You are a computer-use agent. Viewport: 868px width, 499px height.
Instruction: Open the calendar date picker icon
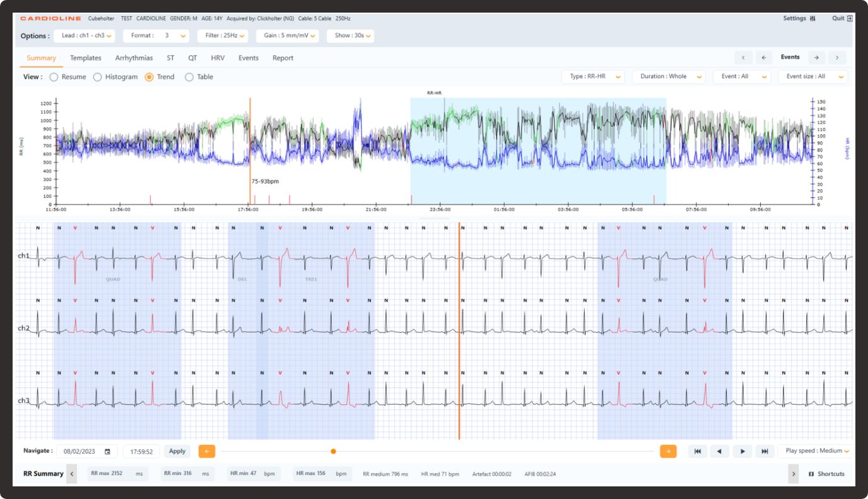[x=107, y=452]
